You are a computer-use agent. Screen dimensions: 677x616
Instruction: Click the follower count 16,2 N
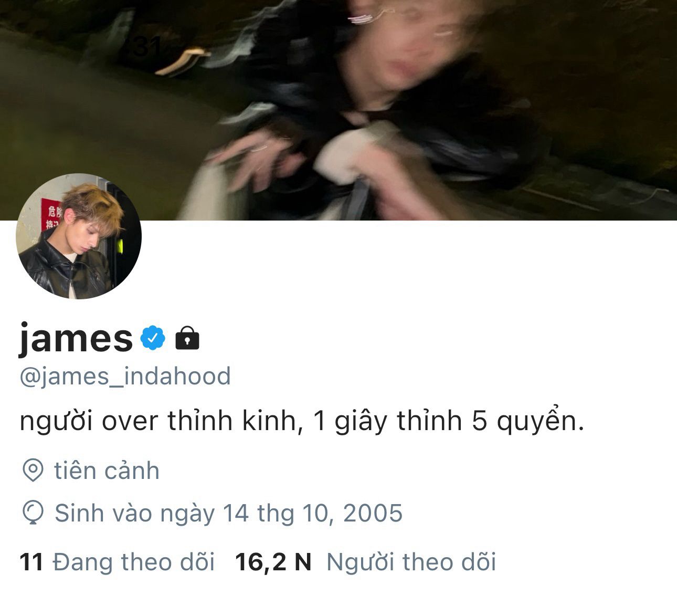point(273,562)
